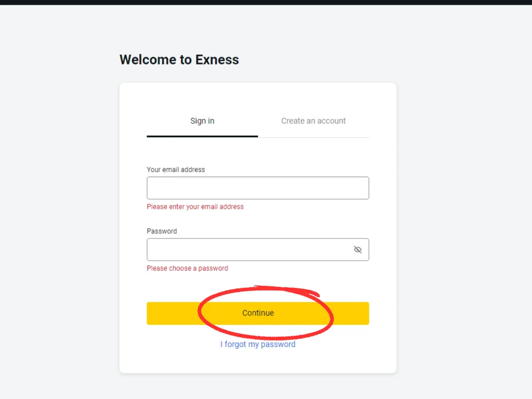
Task: Select the Sign in tab
Action: click(x=202, y=121)
